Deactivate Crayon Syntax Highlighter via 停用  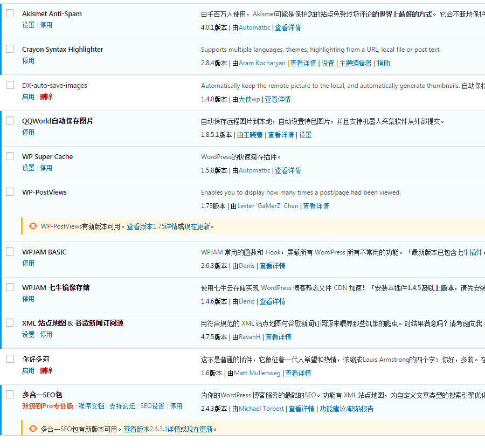tap(28, 60)
